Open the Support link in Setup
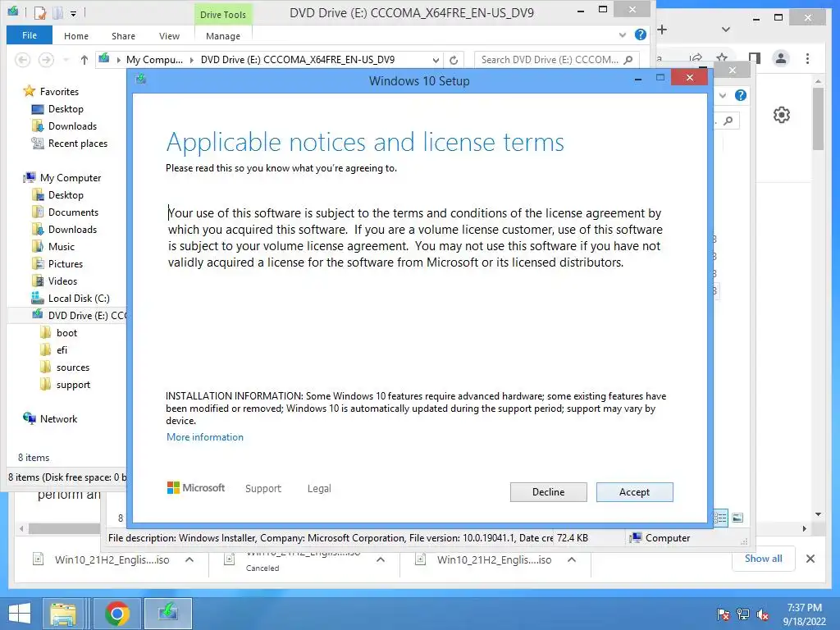 pos(263,489)
